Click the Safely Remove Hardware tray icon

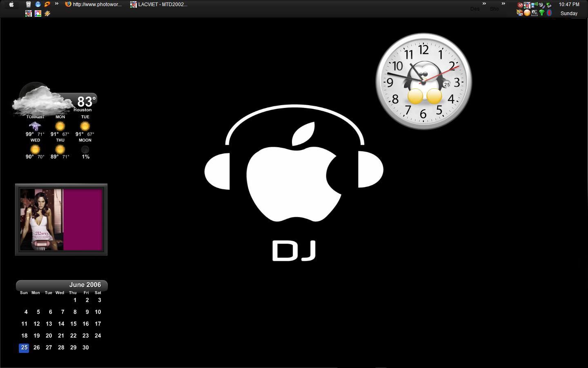[549, 5]
